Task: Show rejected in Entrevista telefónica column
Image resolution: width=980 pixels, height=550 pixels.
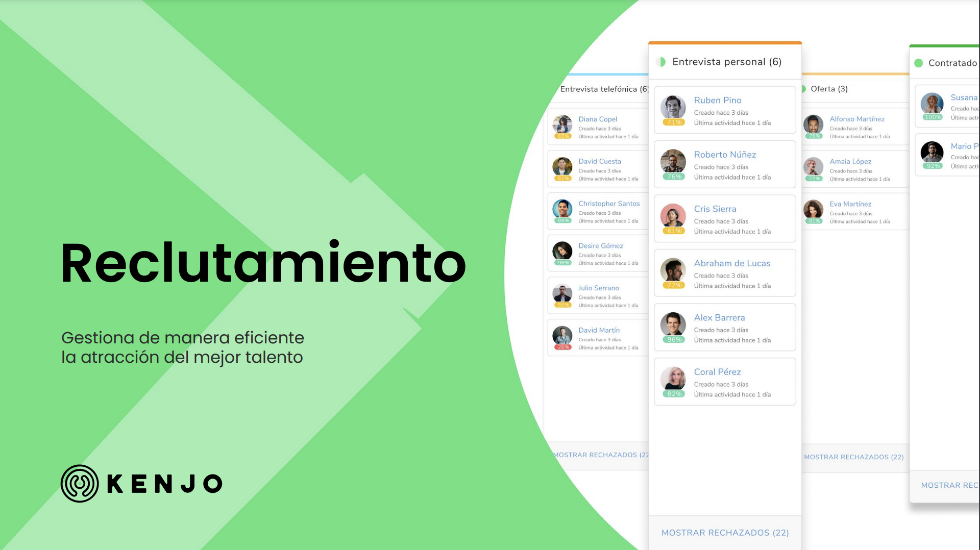Action: pyautogui.click(x=601, y=455)
